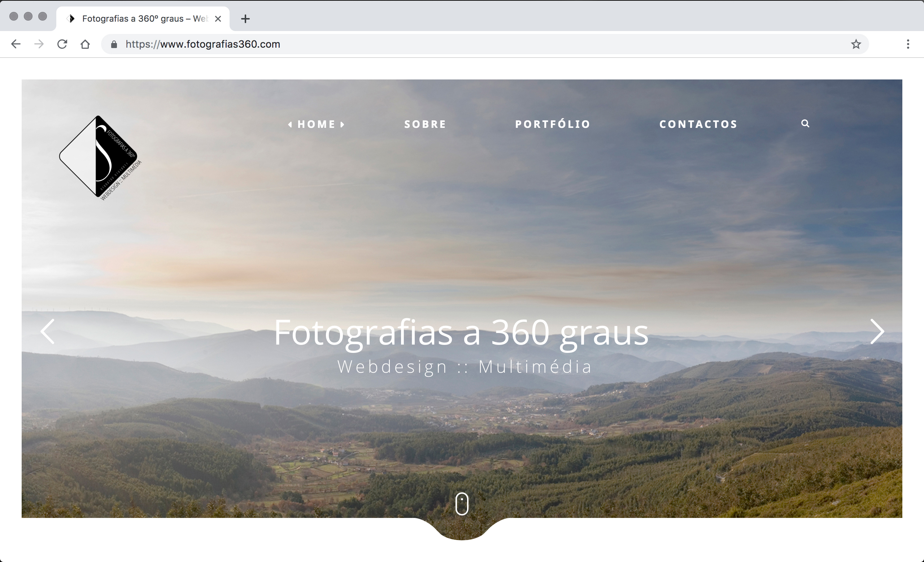Open the HOME menu item
Image resolution: width=924 pixels, height=562 pixels.
316,124
